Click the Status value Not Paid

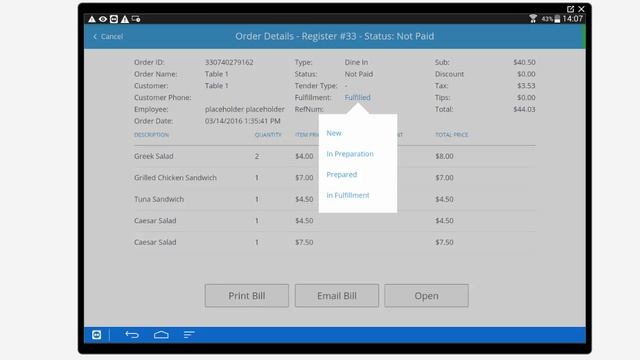coord(359,74)
